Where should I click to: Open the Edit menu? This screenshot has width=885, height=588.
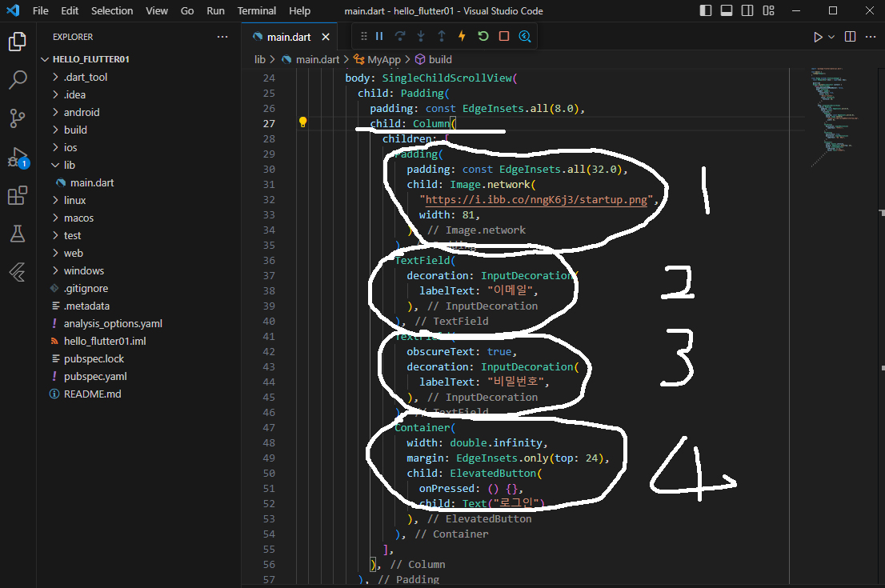point(70,10)
